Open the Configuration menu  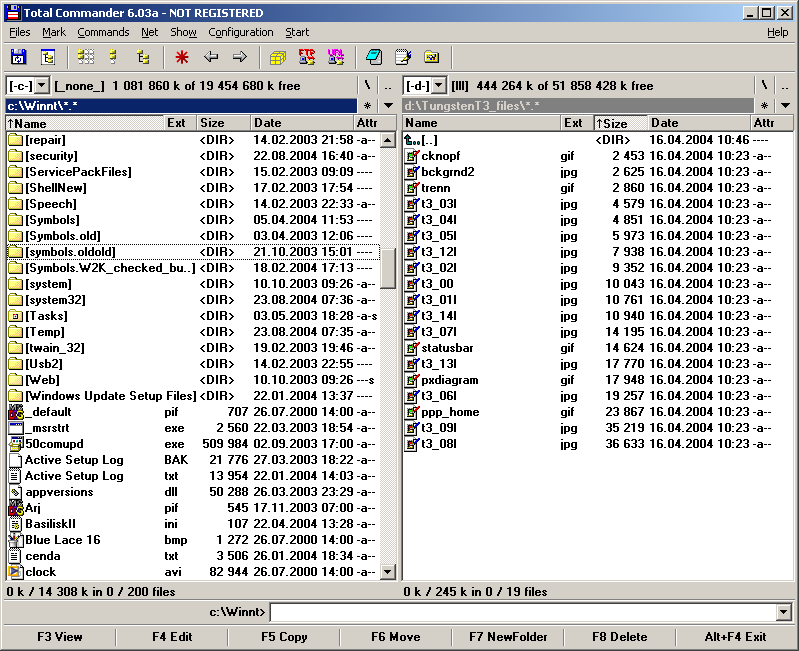[241, 32]
